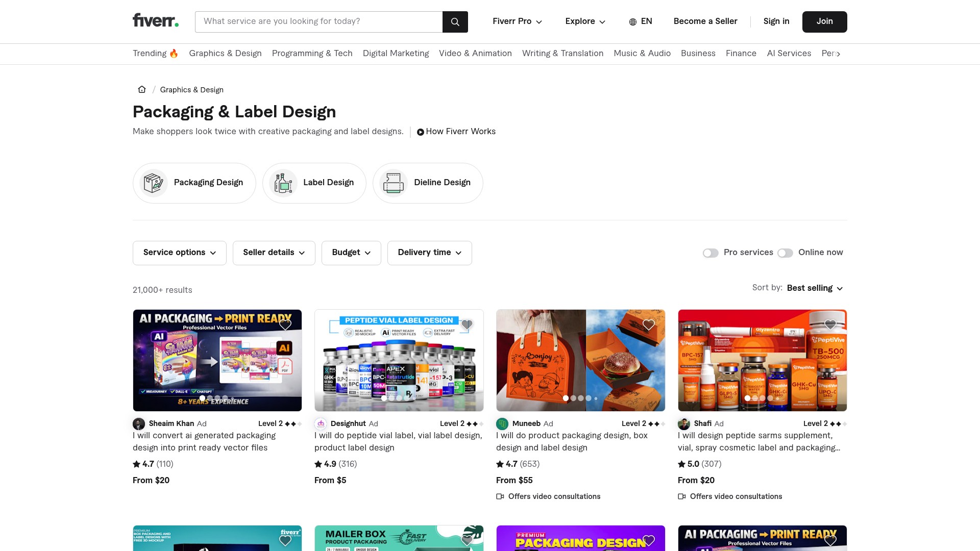980x551 pixels.
Task: Click the second carousel dot on Shafi's gig
Action: click(755, 398)
